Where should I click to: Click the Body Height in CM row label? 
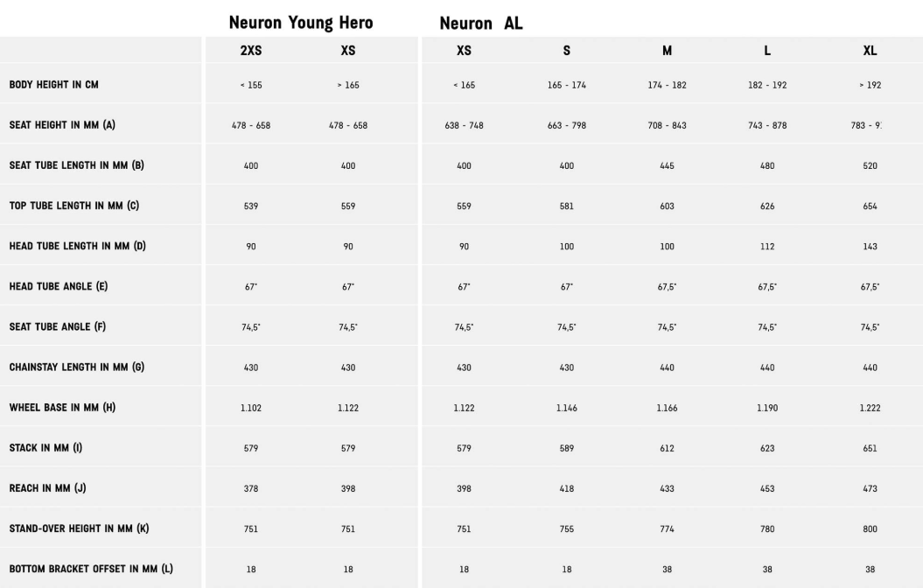[x=53, y=85]
